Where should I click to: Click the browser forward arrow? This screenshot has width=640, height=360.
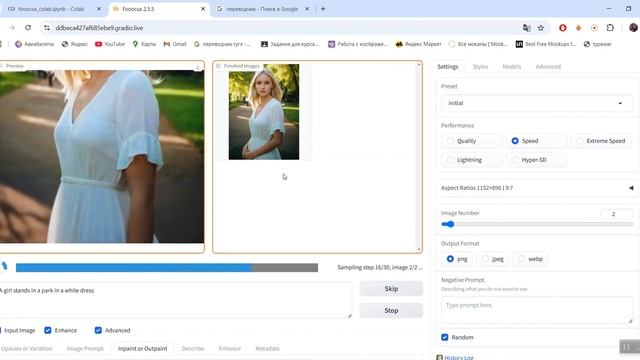(x=12, y=28)
